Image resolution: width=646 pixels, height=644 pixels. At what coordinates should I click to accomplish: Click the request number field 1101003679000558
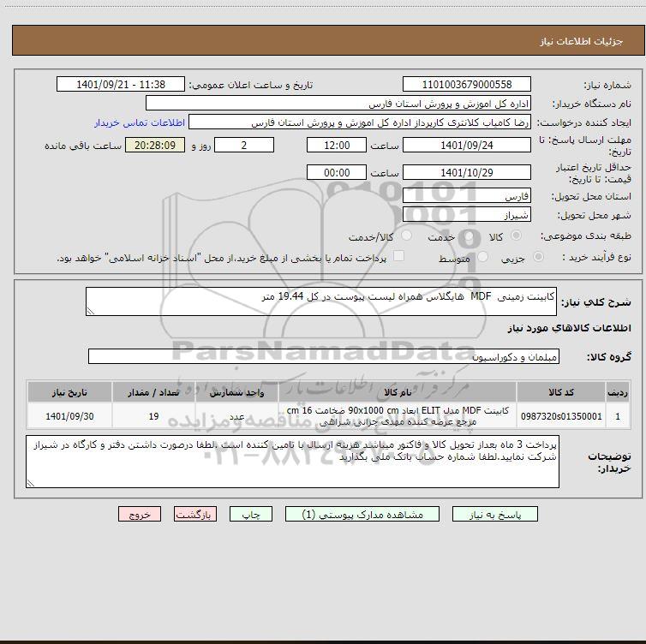coord(467,85)
